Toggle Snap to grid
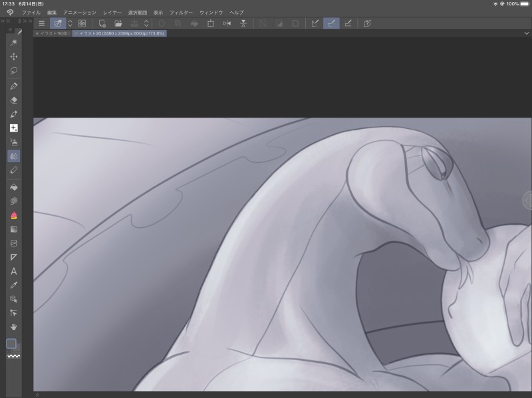The height and width of the screenshot is (398, 532). tap(348, 23)
